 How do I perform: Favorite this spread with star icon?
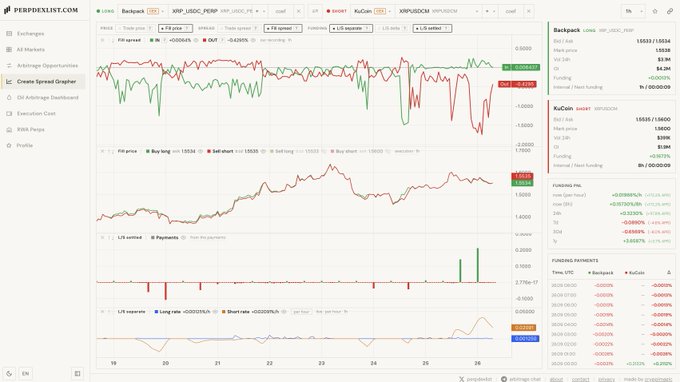pos(655,11)
